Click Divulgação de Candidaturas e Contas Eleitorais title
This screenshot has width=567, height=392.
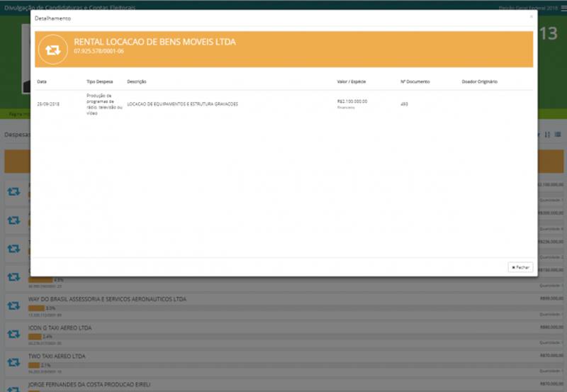pos(69,8)
